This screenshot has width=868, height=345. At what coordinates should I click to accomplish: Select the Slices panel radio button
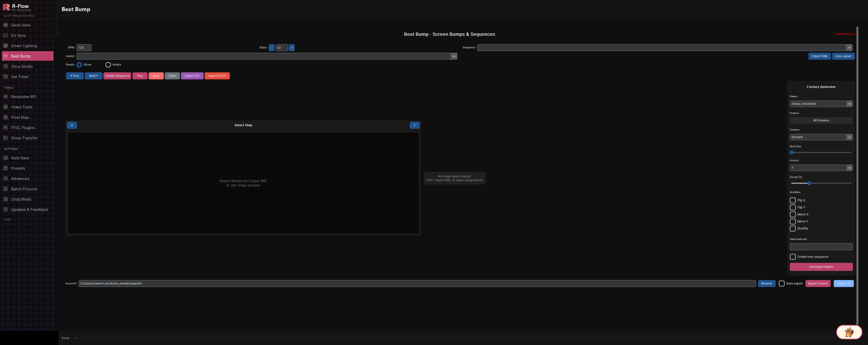coord(79,65)
